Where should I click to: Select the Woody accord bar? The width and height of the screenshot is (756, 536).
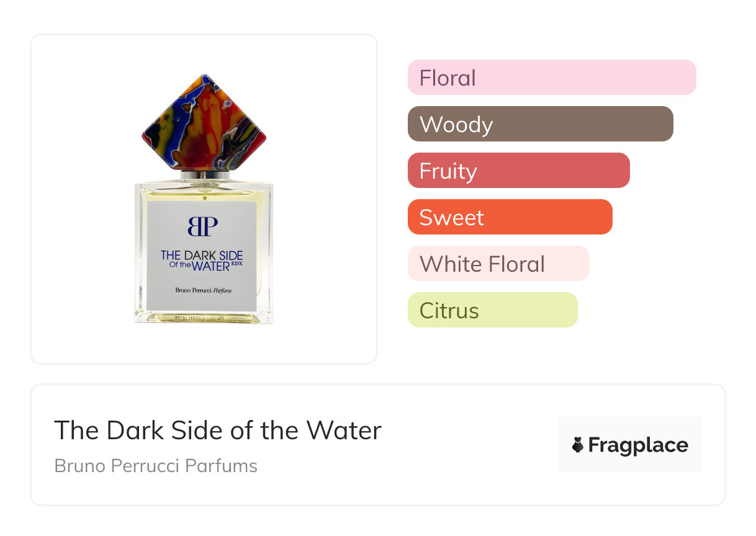pos(540,124)
